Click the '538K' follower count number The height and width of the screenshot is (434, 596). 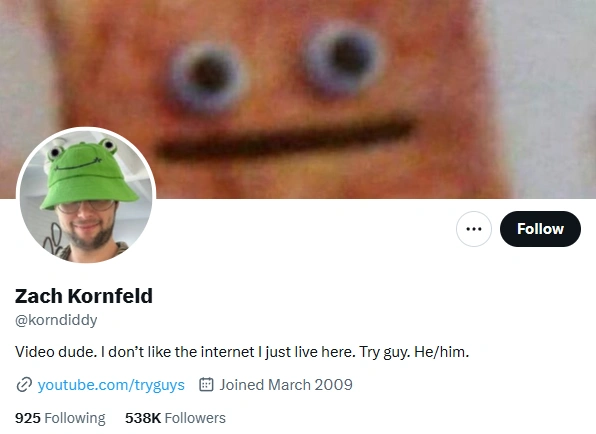(x=143, y=418)
